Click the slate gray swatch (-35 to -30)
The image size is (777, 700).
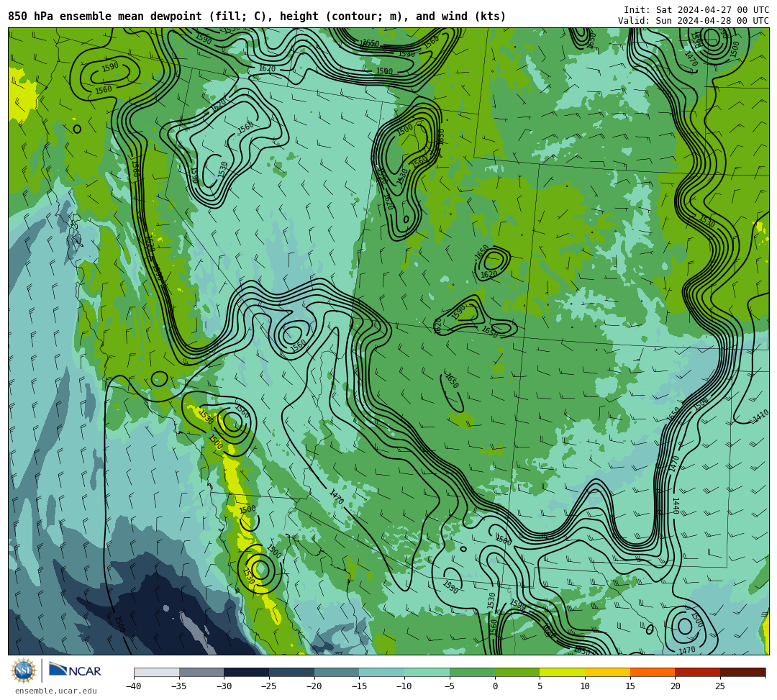[201, 672]
